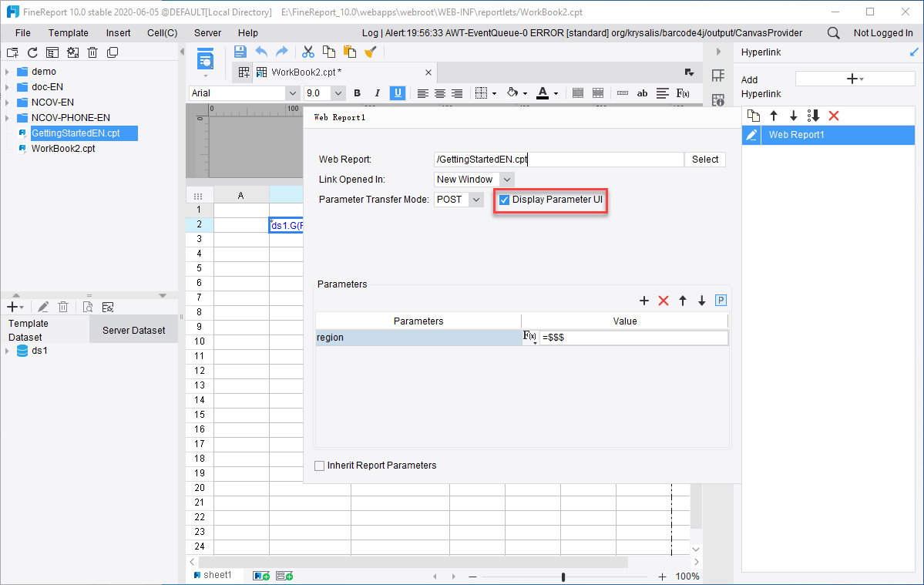Select the Format Painter tool
The width and height of the screenshot is (924, 585).
coord(371,52)
